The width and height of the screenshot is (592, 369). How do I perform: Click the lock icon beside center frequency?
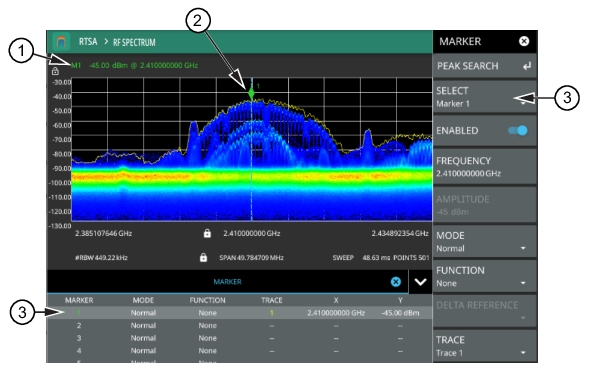coord(207,233)
